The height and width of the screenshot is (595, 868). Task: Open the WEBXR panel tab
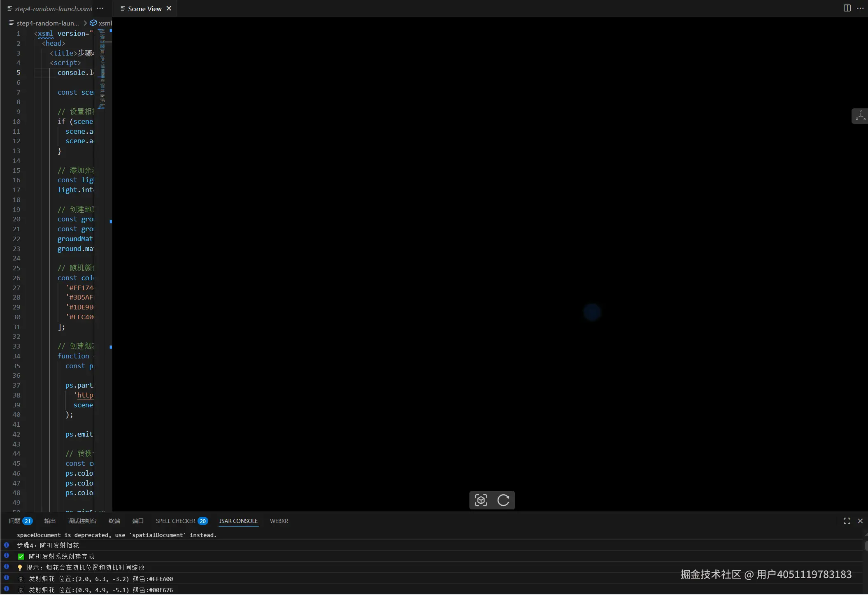coord(279,521)
